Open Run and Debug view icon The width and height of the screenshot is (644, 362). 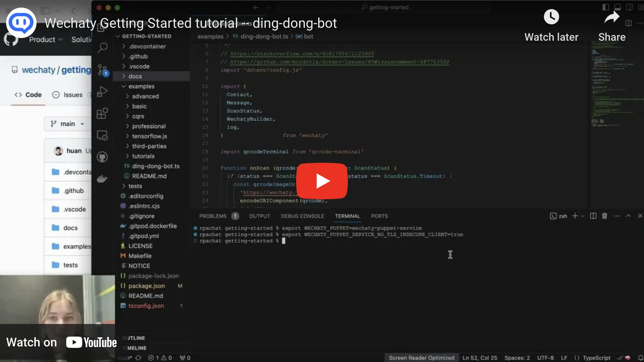102,92
